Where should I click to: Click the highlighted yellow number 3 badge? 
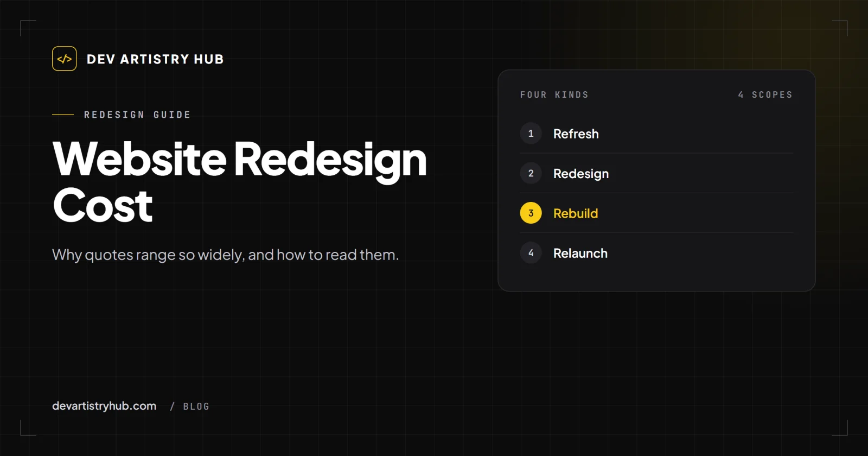531,213
